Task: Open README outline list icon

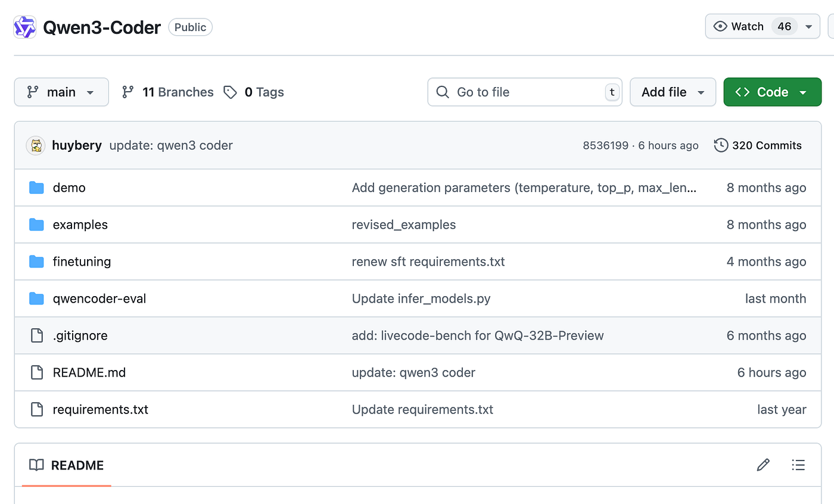Action: pyautogui.click(x=798, y=465)
